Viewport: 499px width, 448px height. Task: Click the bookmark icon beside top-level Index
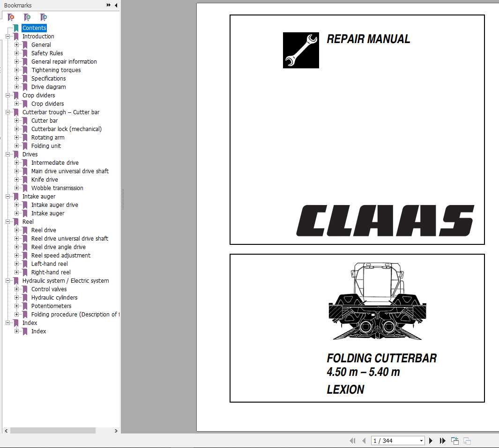[x=16, y=323]
